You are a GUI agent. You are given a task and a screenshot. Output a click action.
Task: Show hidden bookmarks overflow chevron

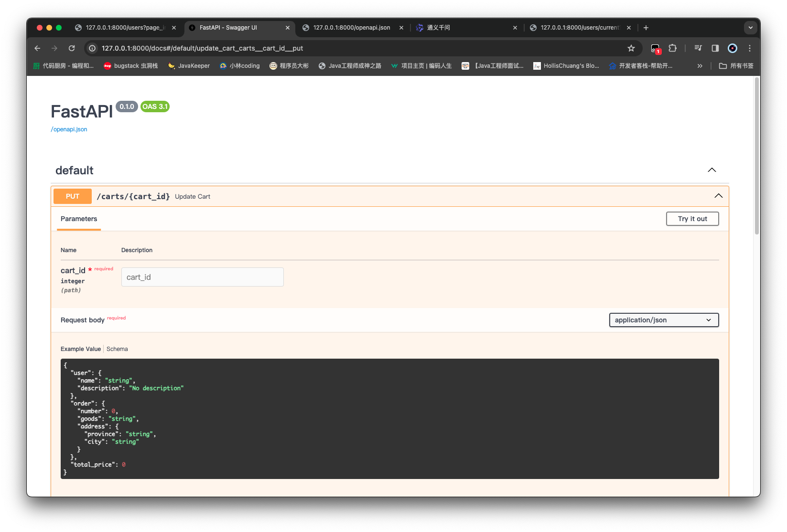[700, 66]
